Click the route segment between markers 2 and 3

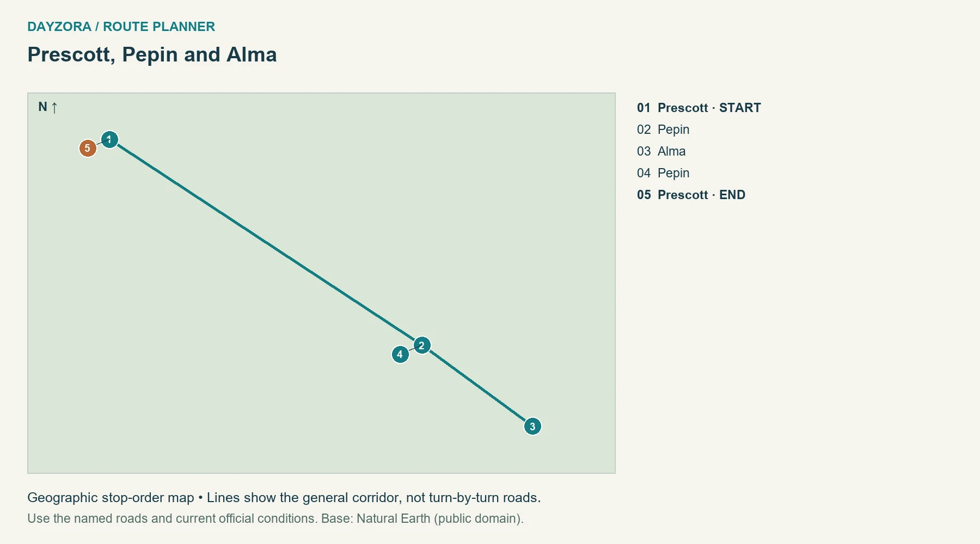click(x=477, y=386)
